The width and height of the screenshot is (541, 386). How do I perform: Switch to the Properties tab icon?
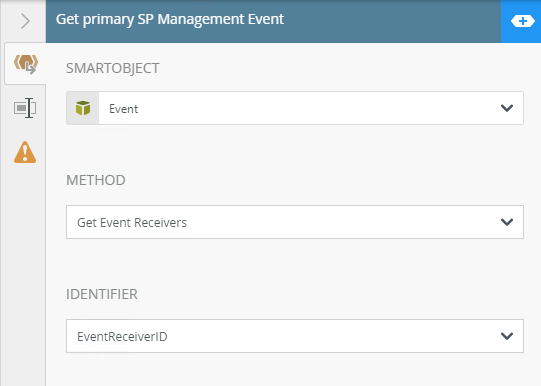pyautogui.click(x=25, y=108)
